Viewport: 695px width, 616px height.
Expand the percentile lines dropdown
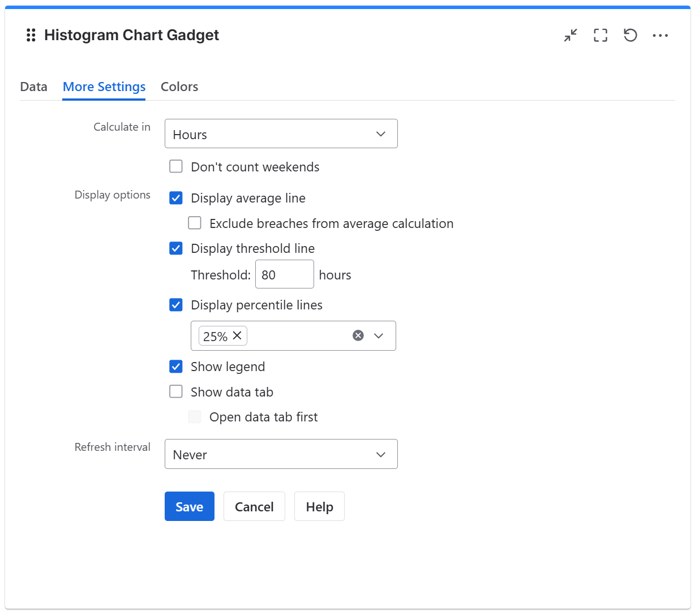(x=379, y=335)
